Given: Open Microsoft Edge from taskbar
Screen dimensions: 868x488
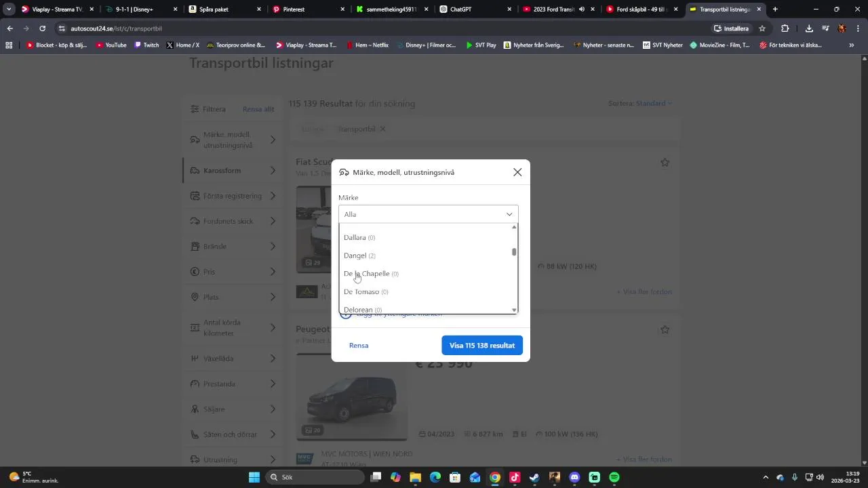Looking at the screenshot, I should [x=435, y=477].
